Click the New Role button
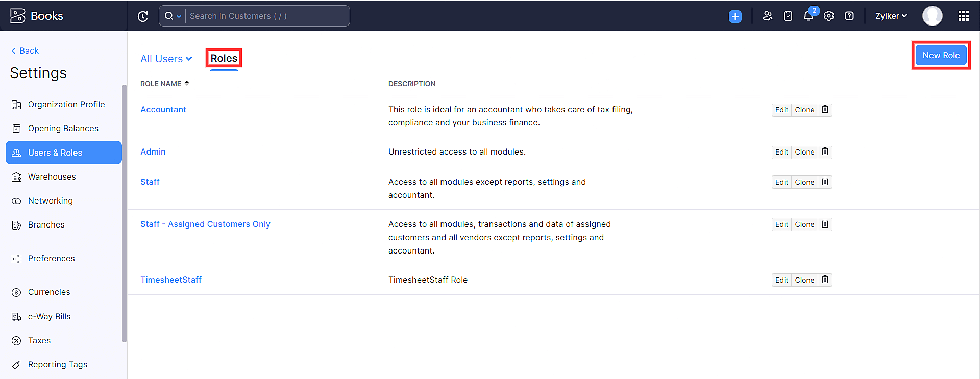 941,55
